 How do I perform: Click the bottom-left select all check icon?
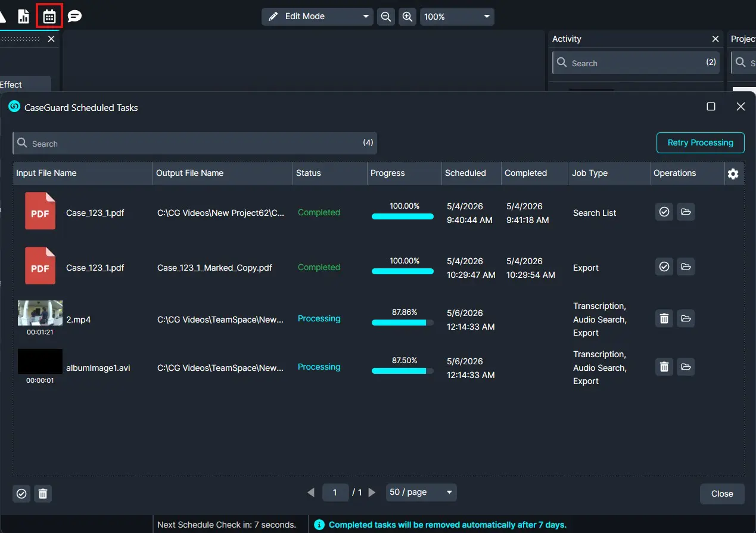pos(21,494)
